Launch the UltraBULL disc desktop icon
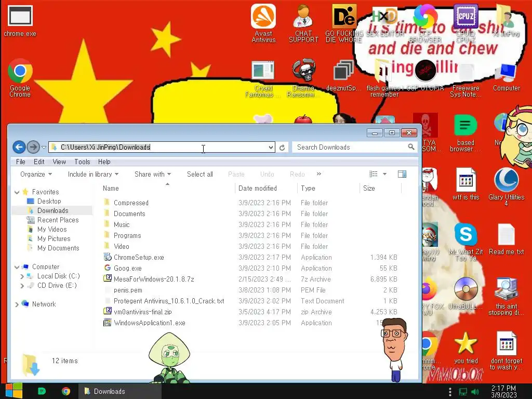 [x=465, y=294]
